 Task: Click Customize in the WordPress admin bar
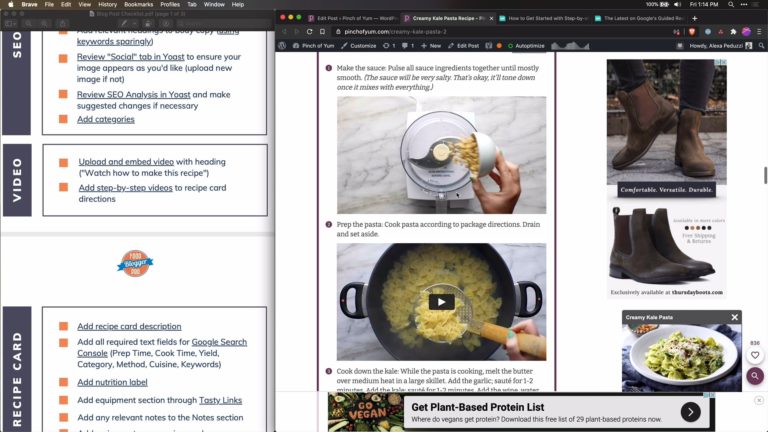[x=359, y=46]
